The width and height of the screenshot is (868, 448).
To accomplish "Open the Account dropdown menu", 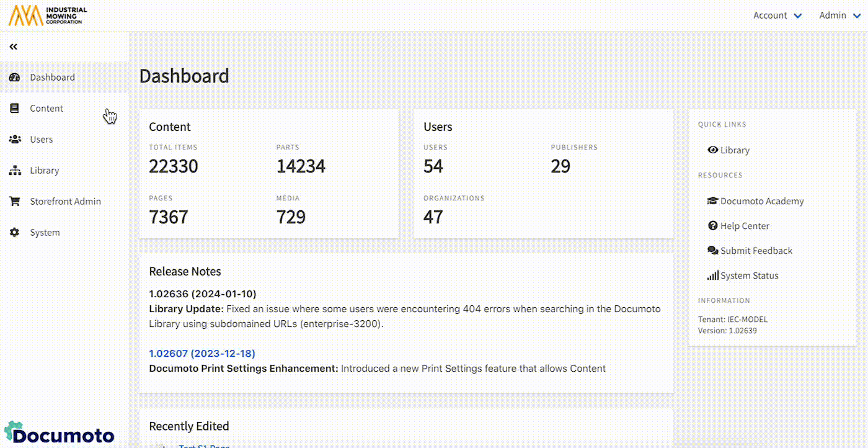I will coord(777,16).
